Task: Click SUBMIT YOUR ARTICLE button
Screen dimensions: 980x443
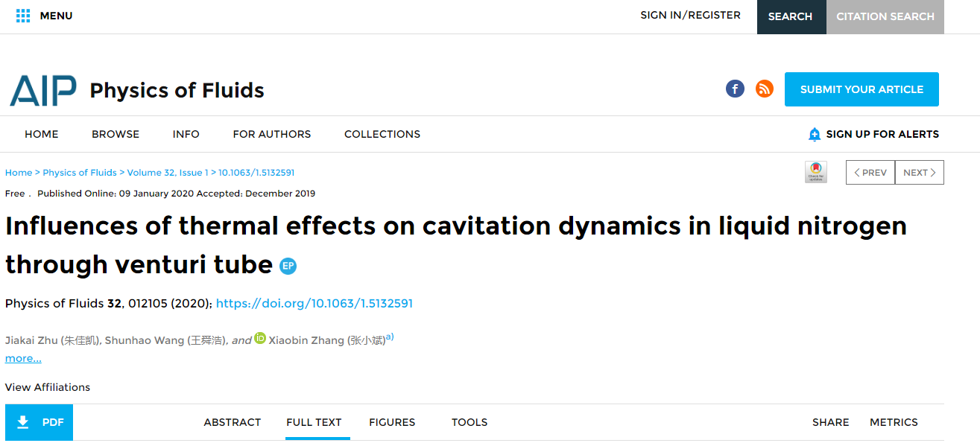Action: click(862, 89)
